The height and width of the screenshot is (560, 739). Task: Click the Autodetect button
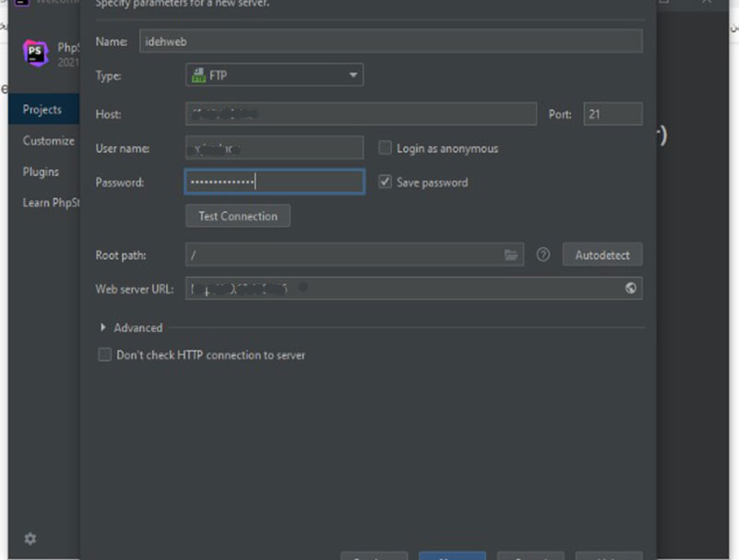(602, 255)
